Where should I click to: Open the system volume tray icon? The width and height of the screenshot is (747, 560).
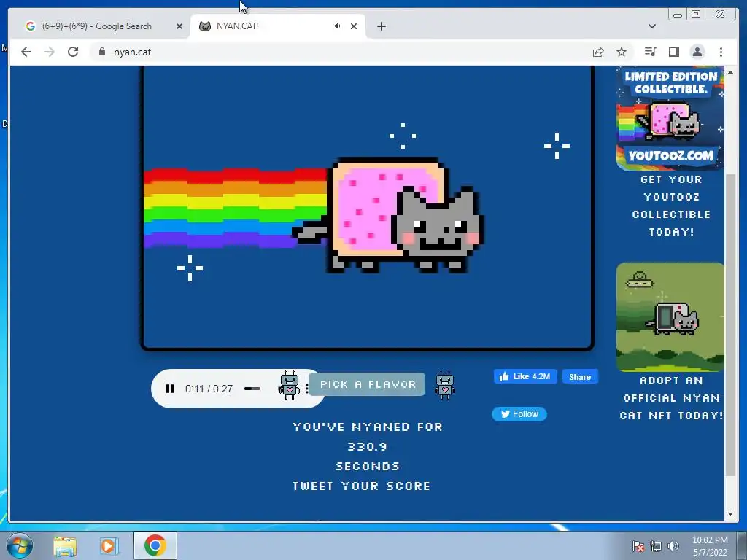point(673,546)
